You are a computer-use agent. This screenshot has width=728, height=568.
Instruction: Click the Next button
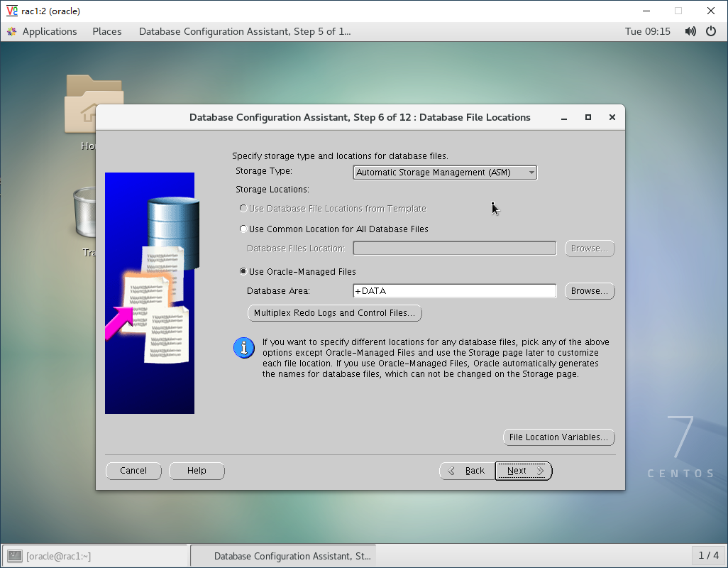pyautogui.click(x=524, y=471)
